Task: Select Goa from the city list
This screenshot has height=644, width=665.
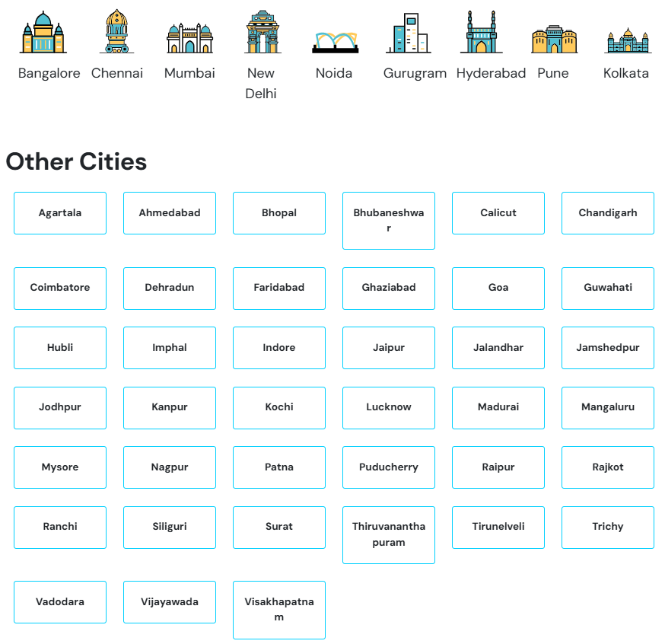Action: click(498, 289)
